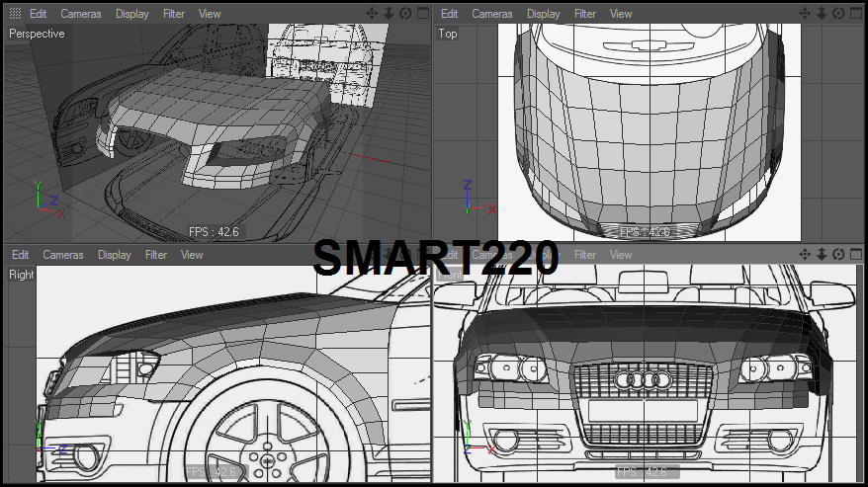The image size is (868, 487).
Task: Open Display menu in Perspective viewport
Action: (132, 14)
